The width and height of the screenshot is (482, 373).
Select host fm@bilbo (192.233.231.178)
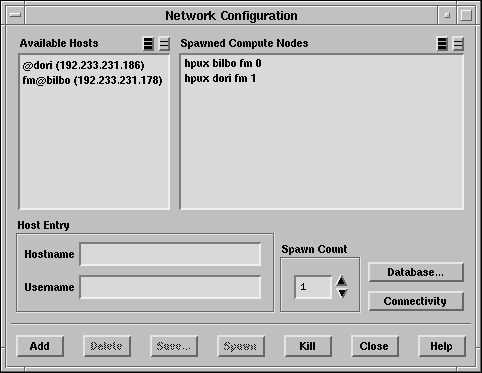[x=92, y=80]
